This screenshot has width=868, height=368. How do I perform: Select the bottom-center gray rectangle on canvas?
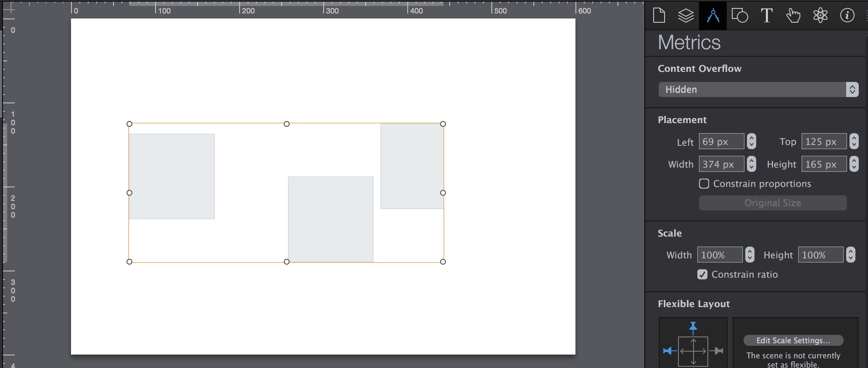(x=331, y=219)
